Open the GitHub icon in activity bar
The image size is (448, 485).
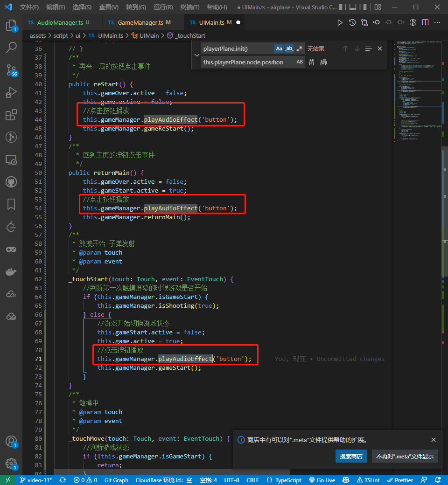pyautogui.click(x=11, y=182)
